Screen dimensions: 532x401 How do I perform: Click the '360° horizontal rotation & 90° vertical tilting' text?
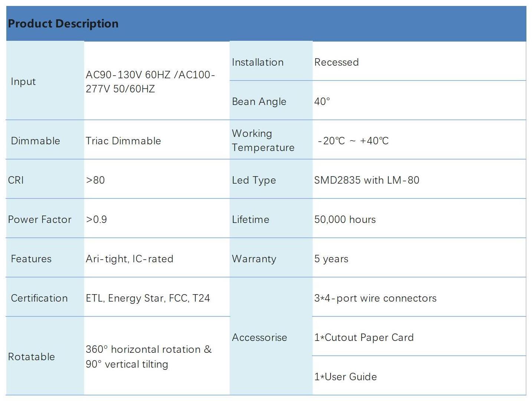tap(149, 357)
